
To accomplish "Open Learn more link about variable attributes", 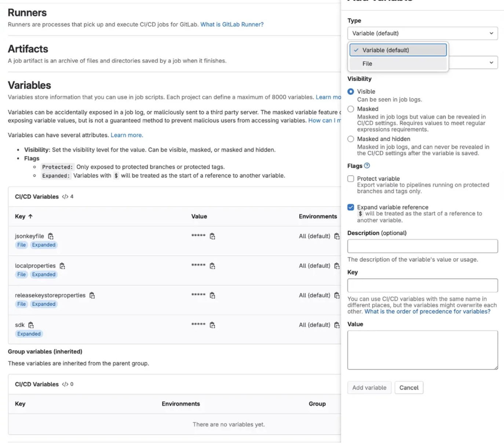I will (x=127, y=135).
